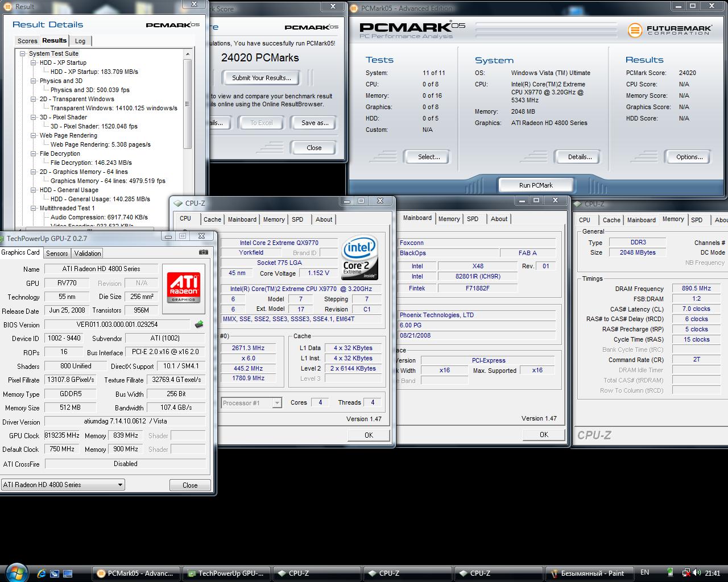The height and width of the screenshot is (582, 728).
Task: Collapse the Physics and 3D node
Action: coord(34,81)
